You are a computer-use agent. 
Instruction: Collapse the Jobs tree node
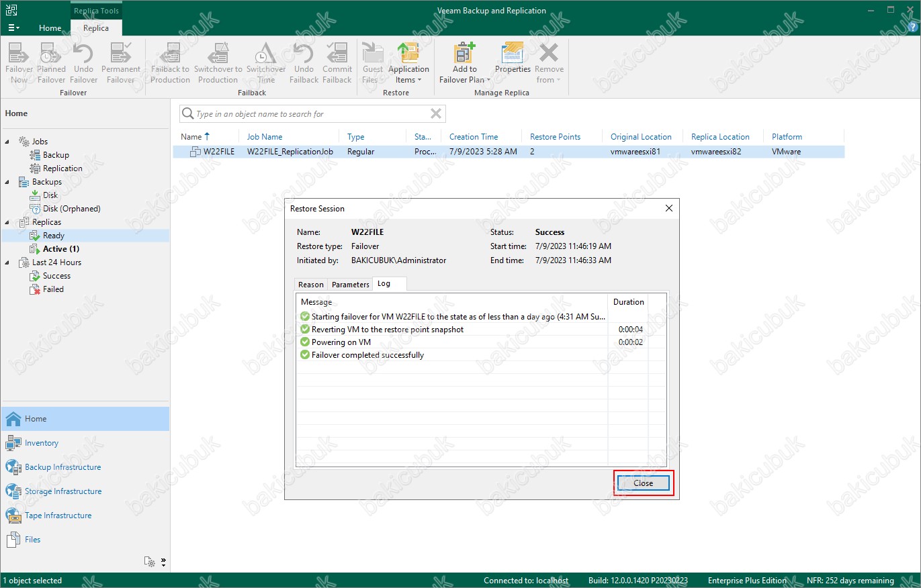point(7,142)
